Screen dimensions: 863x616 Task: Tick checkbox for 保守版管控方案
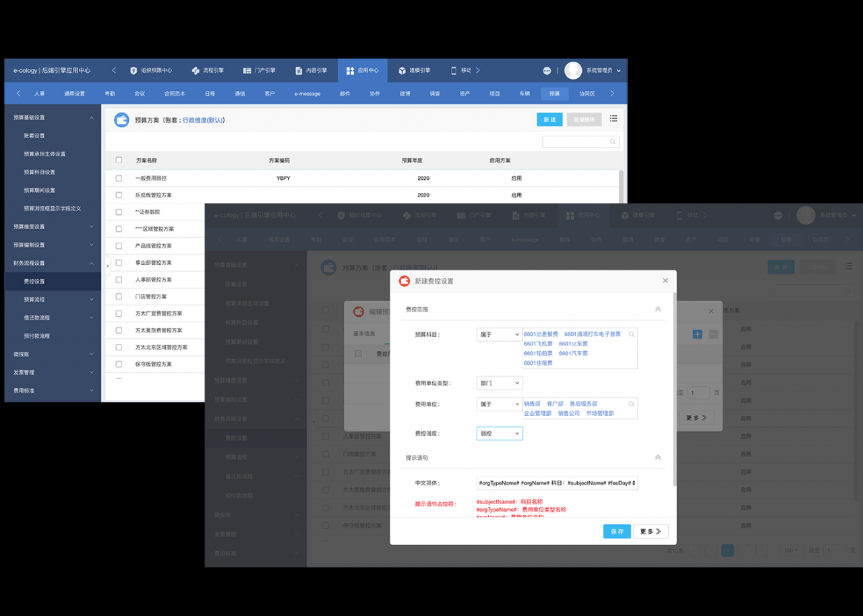[119, 364]
